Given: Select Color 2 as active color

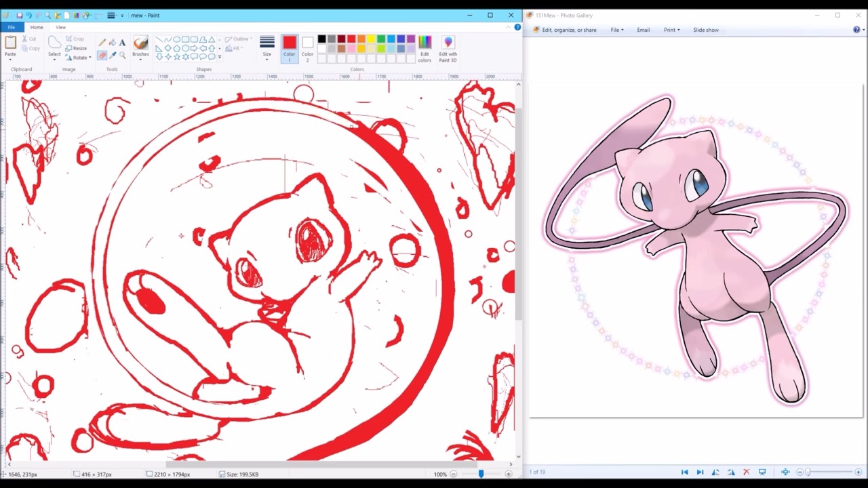Looking at the screenshot, I should coord(308,49).
